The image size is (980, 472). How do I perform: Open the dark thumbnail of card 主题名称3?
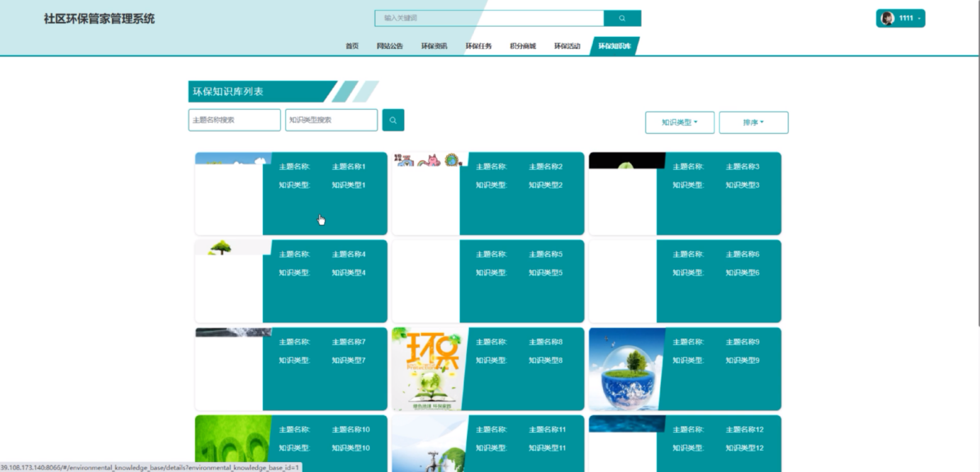tap(626, 161)
